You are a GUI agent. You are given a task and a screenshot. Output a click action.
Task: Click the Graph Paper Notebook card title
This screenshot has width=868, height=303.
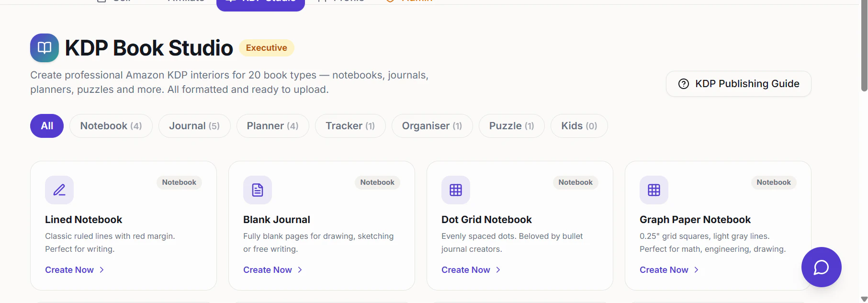[695, 220]
